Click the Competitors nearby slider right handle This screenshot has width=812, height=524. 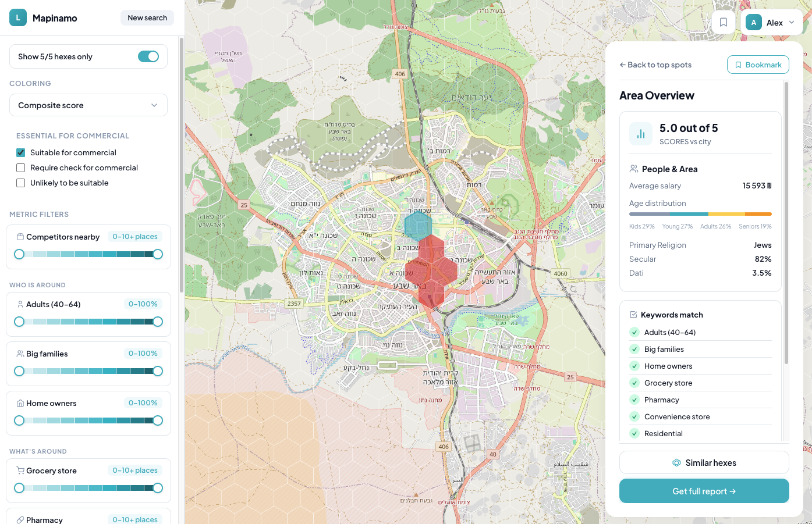[158, 254]
